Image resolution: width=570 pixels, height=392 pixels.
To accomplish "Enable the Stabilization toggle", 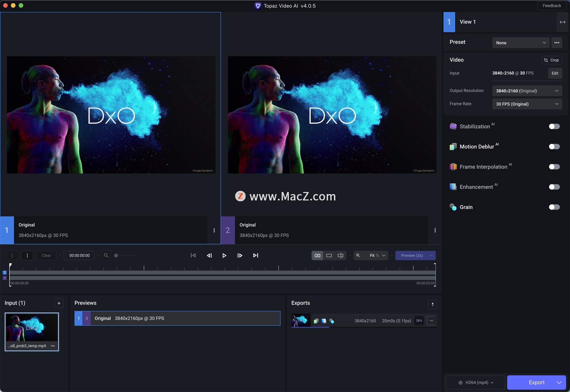I will [x=554, y=126].
